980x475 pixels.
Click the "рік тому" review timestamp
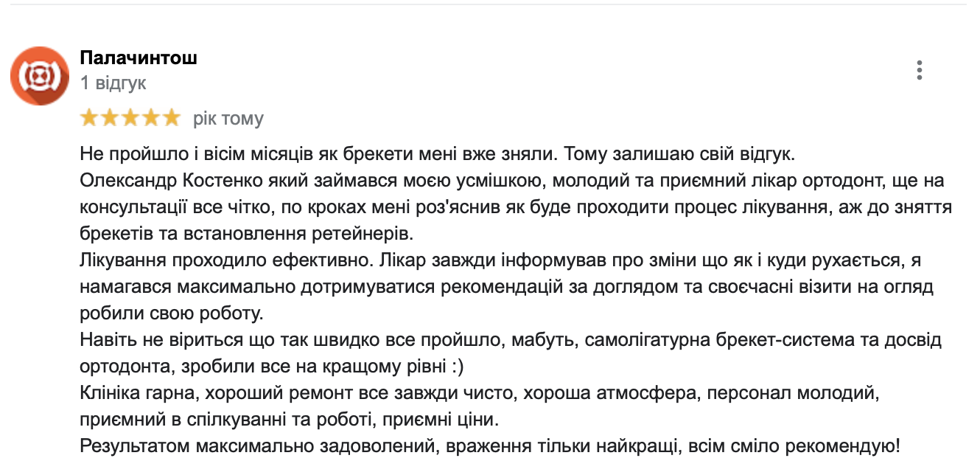tap(228, 119)
